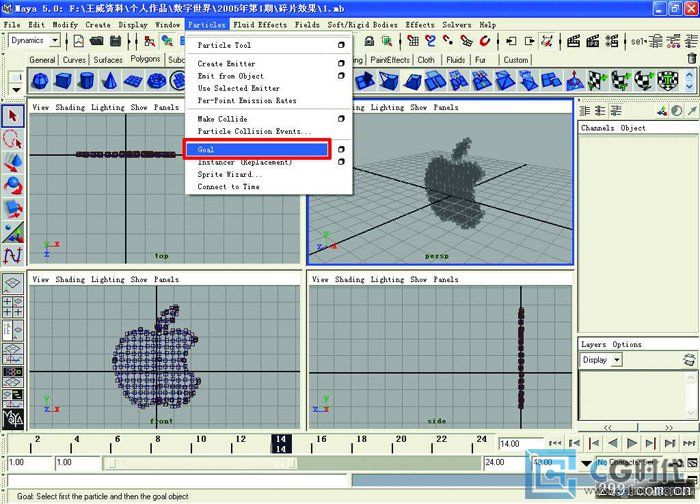Click the playback end field showing 24.00
700x504 pixels.
click(x=503, y=462)
